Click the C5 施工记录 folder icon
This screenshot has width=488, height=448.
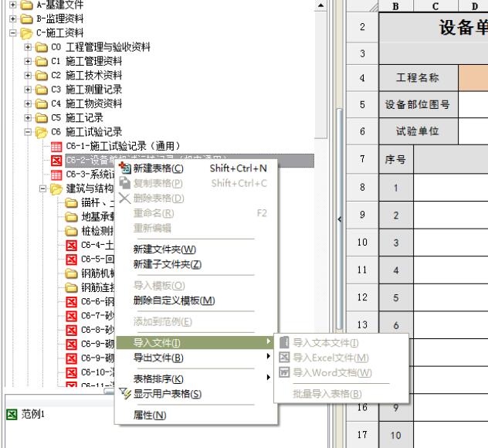pyautogui.click(x=42, y=118)
